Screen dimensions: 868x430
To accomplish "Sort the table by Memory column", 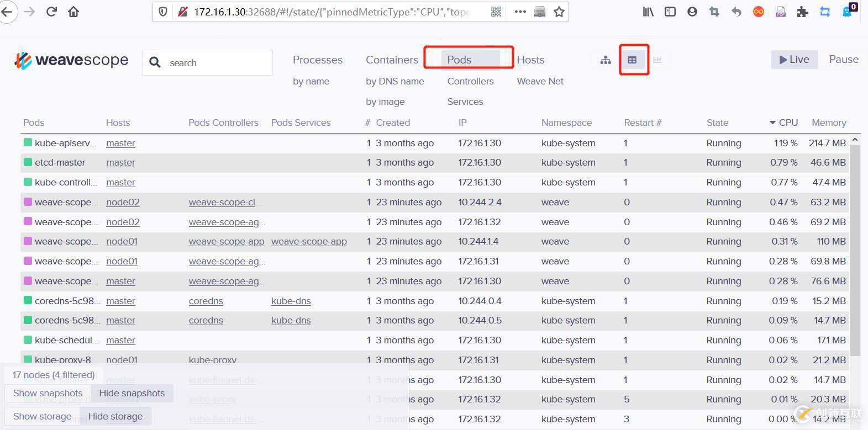I will tap(829, 123).
